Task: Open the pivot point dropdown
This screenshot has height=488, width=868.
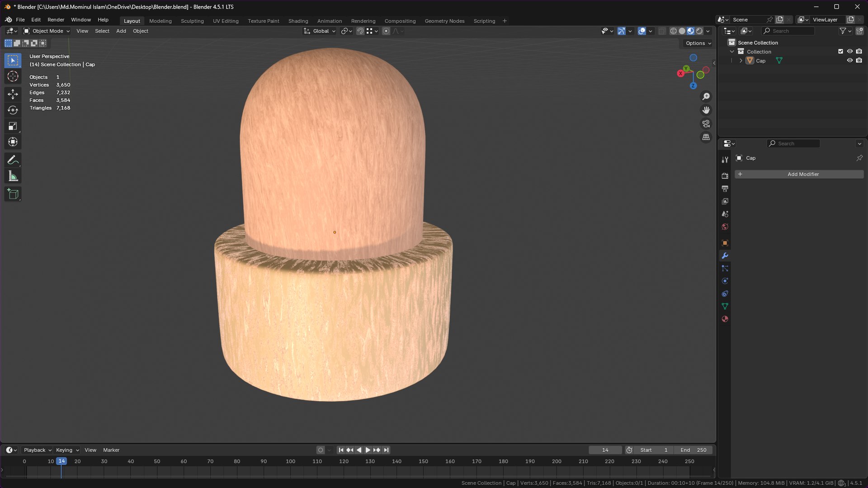Action: click(x=347, y=31)
